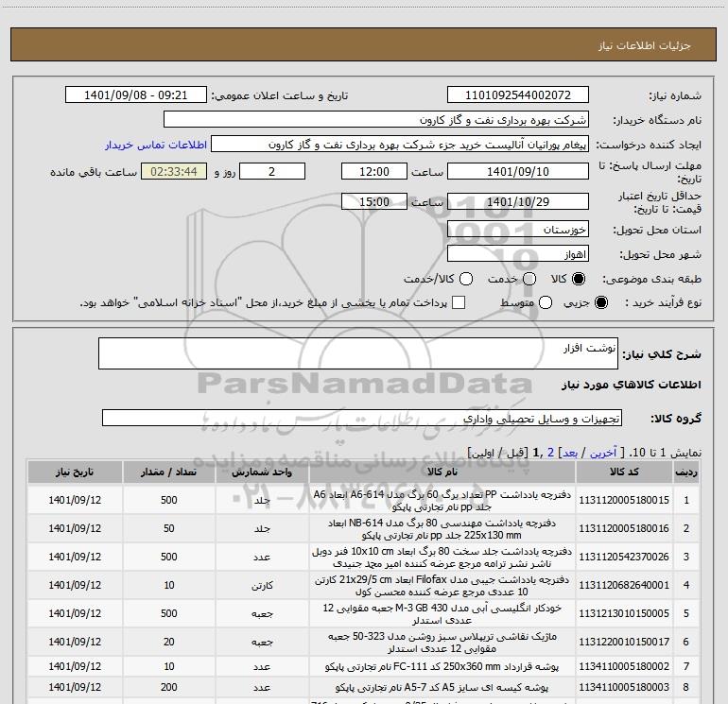The height and width of the screenshot is (704, 728).
Task: Open page 2 of the item list
Action: pyautogui.click(x=550, y=453)
